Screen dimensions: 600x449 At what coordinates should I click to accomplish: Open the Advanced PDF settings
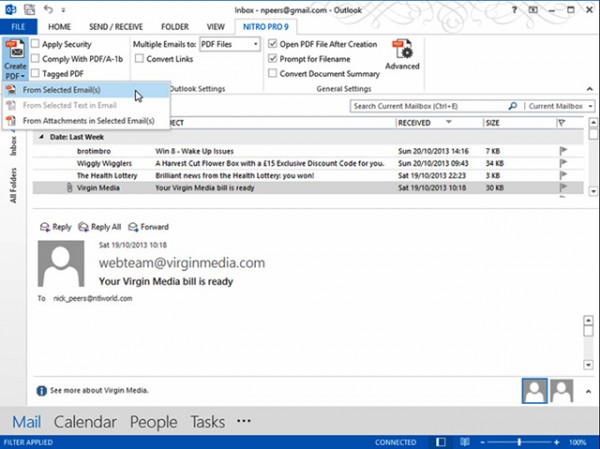click(402, 55)
